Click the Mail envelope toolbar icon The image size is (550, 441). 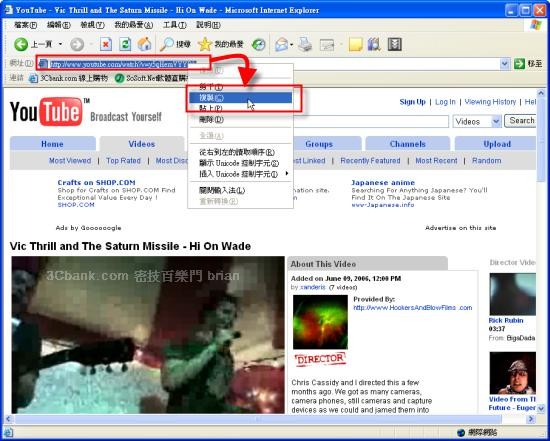282,45
